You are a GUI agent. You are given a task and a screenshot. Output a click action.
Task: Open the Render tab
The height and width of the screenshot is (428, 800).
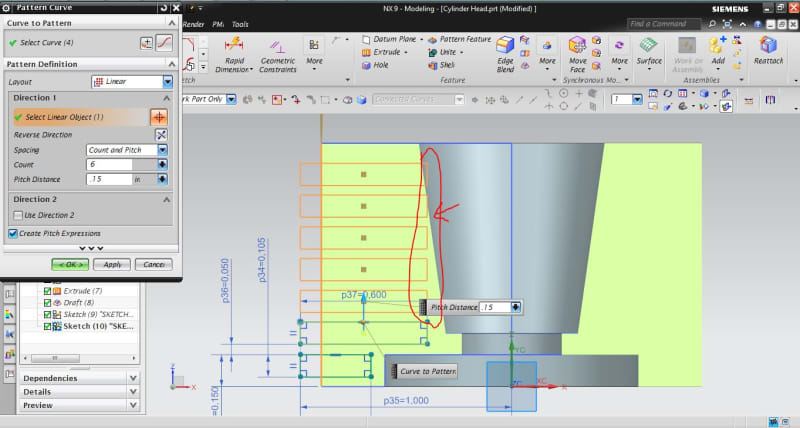pos(194,24)
